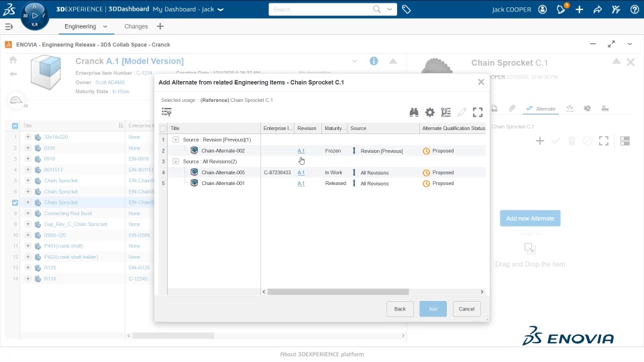This screenshot has width=644, height=362.
Task: Select the Chain-Alternate-005 row
Action: tap(323, 172)
